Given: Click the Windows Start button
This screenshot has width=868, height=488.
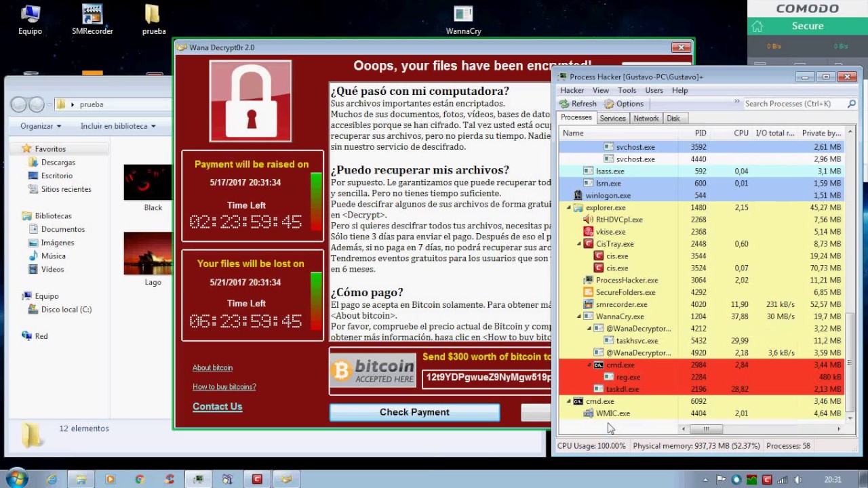Looking at the screenshot, I should 16,478.
